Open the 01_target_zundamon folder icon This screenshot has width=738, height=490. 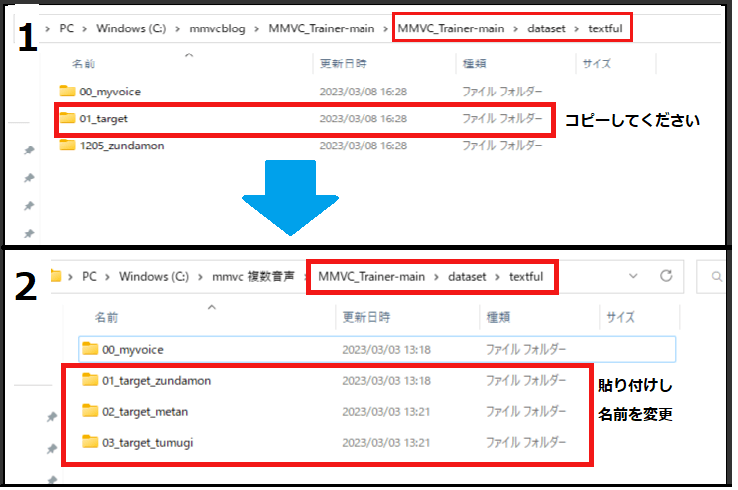[90, 380]
